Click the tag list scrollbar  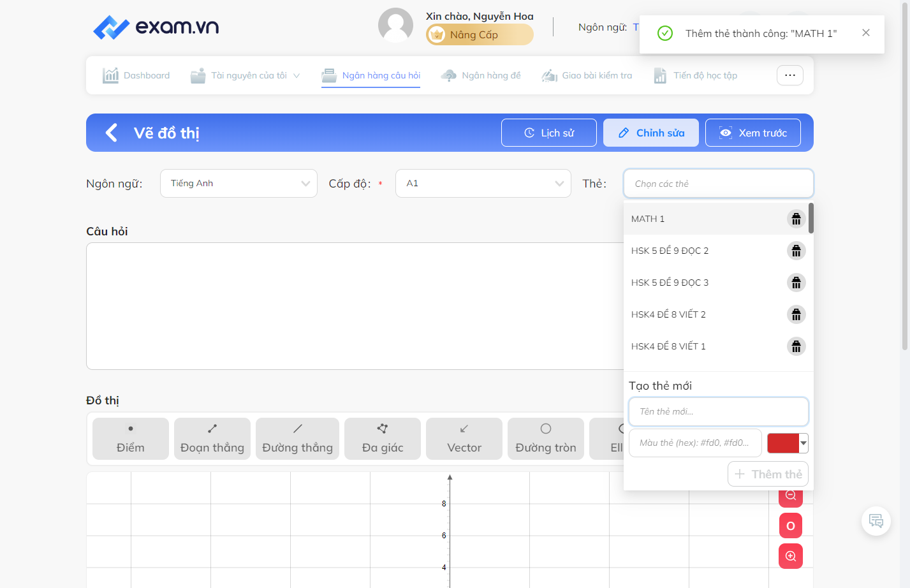click(x=811, y=218)
